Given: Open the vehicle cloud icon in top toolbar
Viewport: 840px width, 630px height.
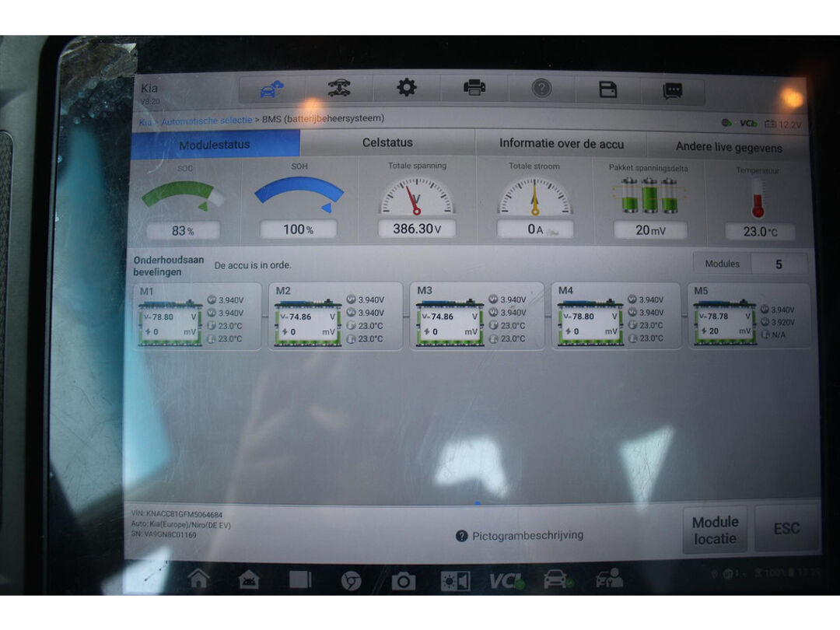Looking at the screenshot, I should click(271, 89).
